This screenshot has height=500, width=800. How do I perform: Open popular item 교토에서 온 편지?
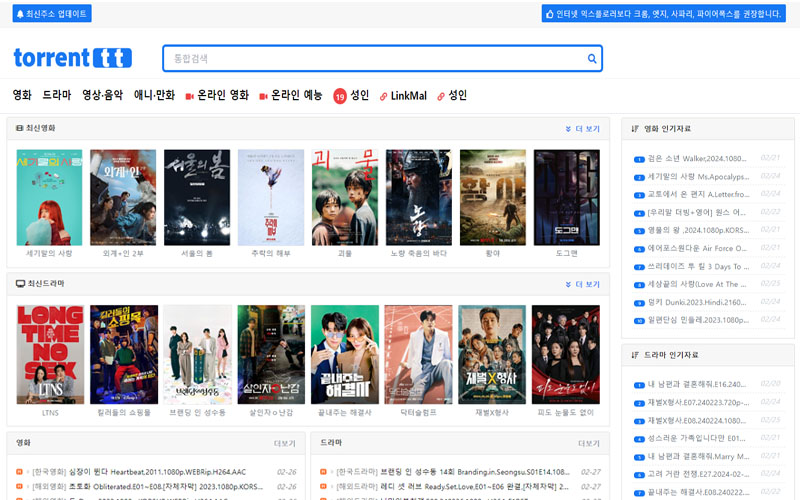click(698, 194)
